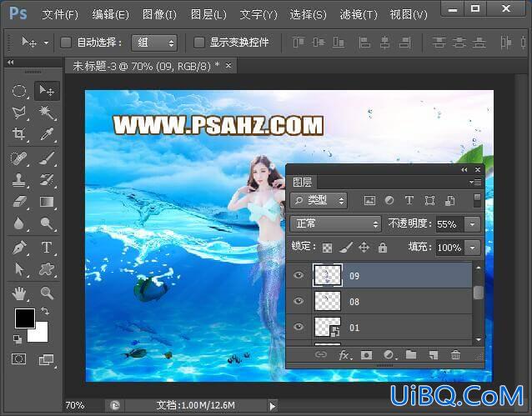Enable show transform controls checkbox
Image resolution: width=532 pixels, height=416 pixels.
pyautogui.click(x=199, y=43)
